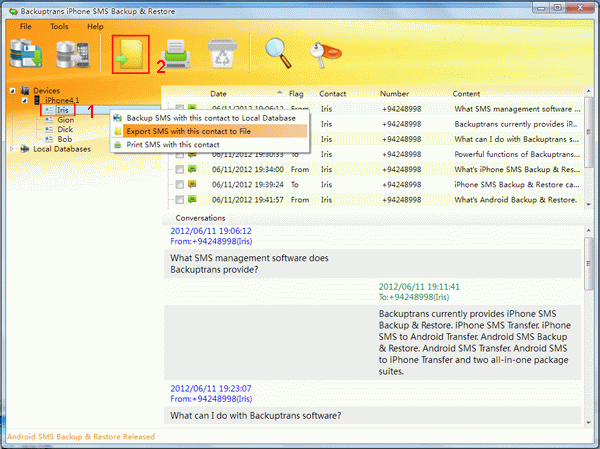
Task: Sort by the Contact column header
Action: (333, 94)
